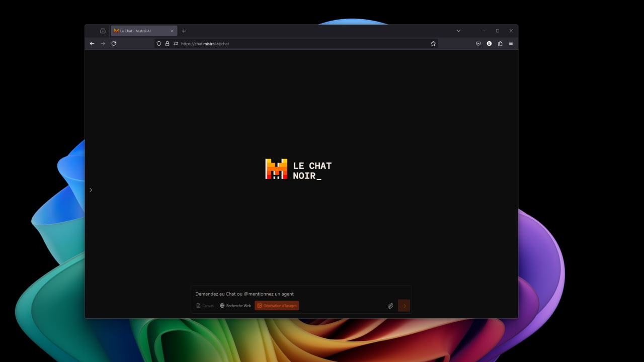Click the file attachment paperclip icon
Image resolution: width=644 pixels, height=362 pixels.
tap(390, 306)
